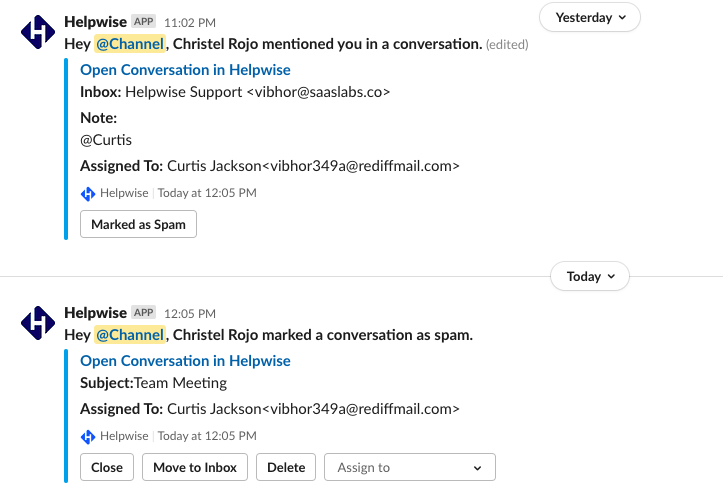
Task: Click the Helpwise avatar on the 11:02 PM message
Action: point(38,33)
